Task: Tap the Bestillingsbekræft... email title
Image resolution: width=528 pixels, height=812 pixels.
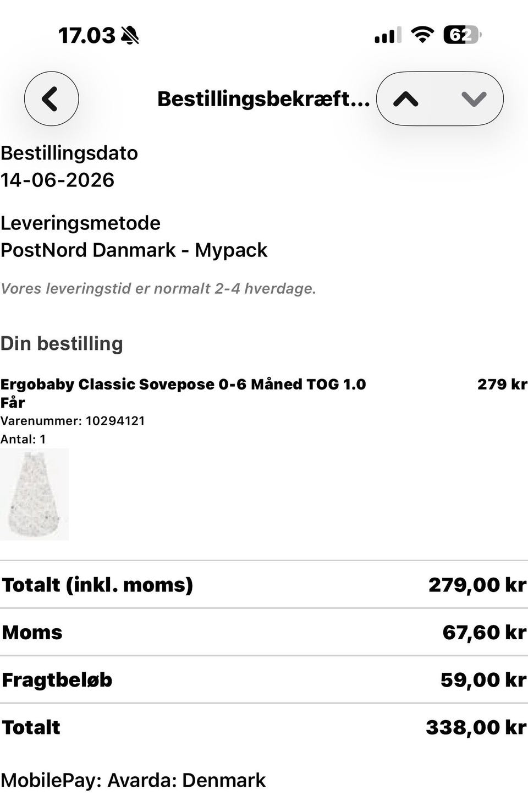Action: pyautogui.click(x=263, y=99)
